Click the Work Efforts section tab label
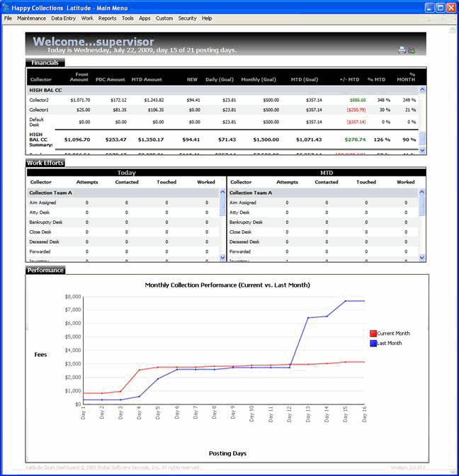This screenshot has width=459, height=476. (45, 163)
